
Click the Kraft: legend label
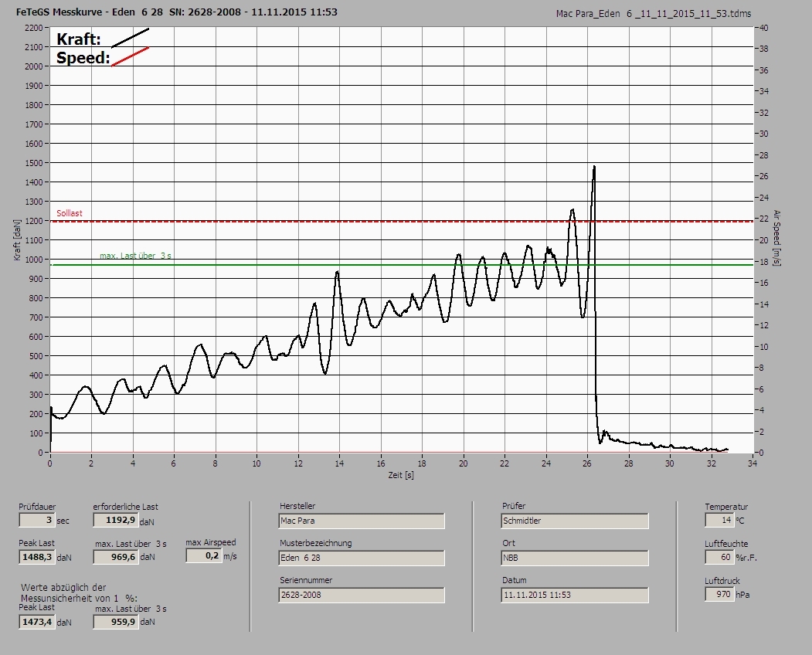pos(78,39)
